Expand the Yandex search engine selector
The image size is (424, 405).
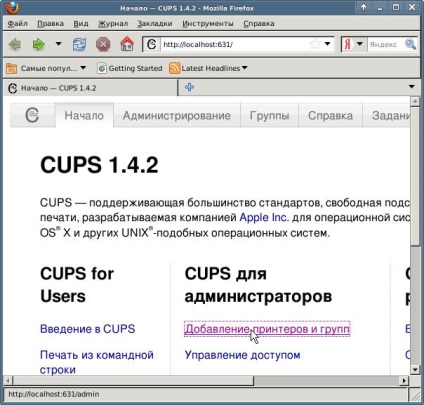[x=359, y=44]
